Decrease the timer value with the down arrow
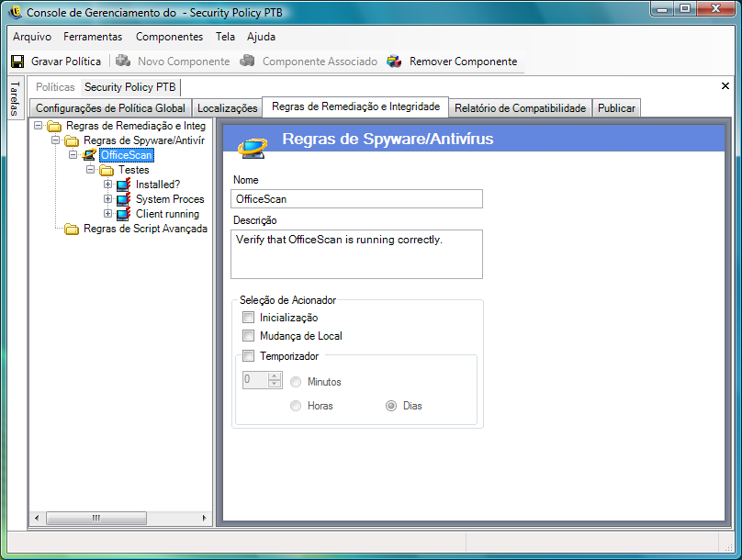 point(275,384)
